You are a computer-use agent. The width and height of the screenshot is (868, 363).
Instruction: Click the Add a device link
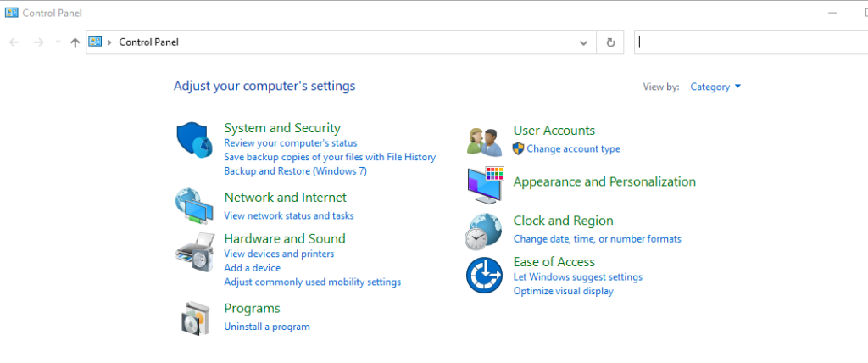tap(253, 268)
